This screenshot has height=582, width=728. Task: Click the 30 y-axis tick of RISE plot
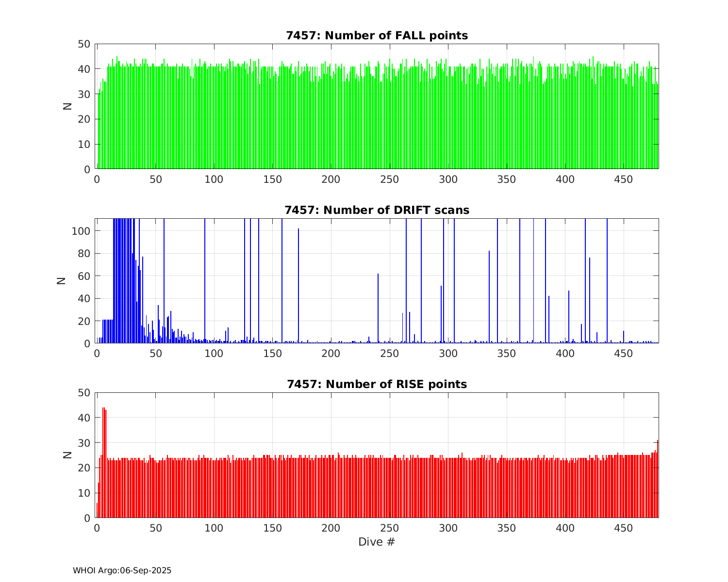point(84,443)
